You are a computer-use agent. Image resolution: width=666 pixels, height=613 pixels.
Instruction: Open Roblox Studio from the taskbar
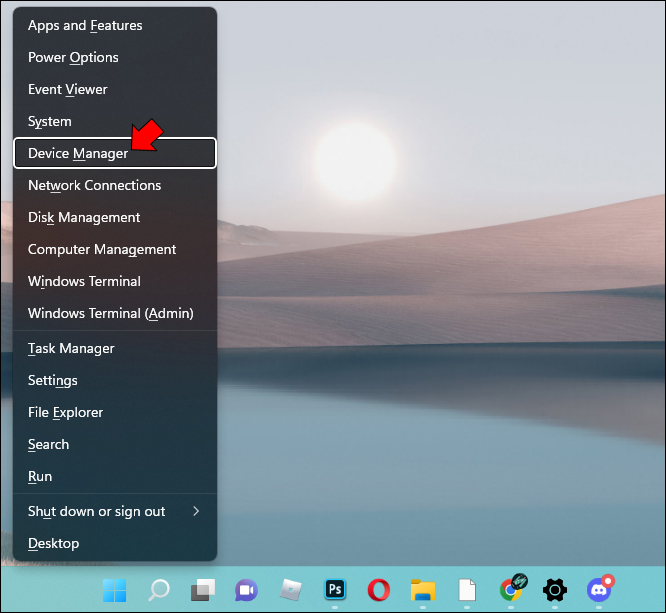(x=291, y=590)
